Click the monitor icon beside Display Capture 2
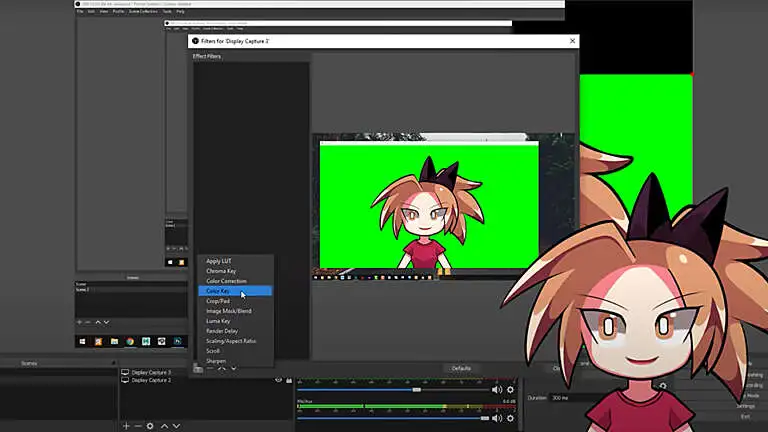 [x=125, y=380]
